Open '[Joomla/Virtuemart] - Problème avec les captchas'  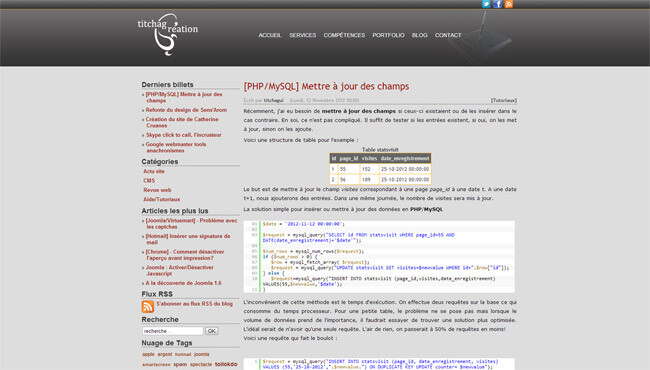[x=192, y=224]
